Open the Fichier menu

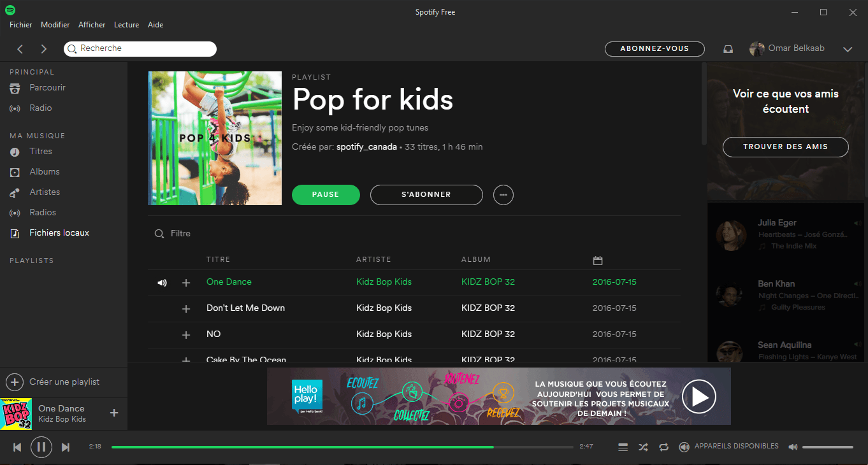pos(20,25)
